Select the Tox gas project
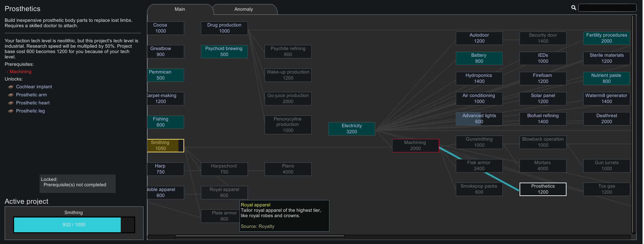This screenshot has width=644, height=244. 607,189
